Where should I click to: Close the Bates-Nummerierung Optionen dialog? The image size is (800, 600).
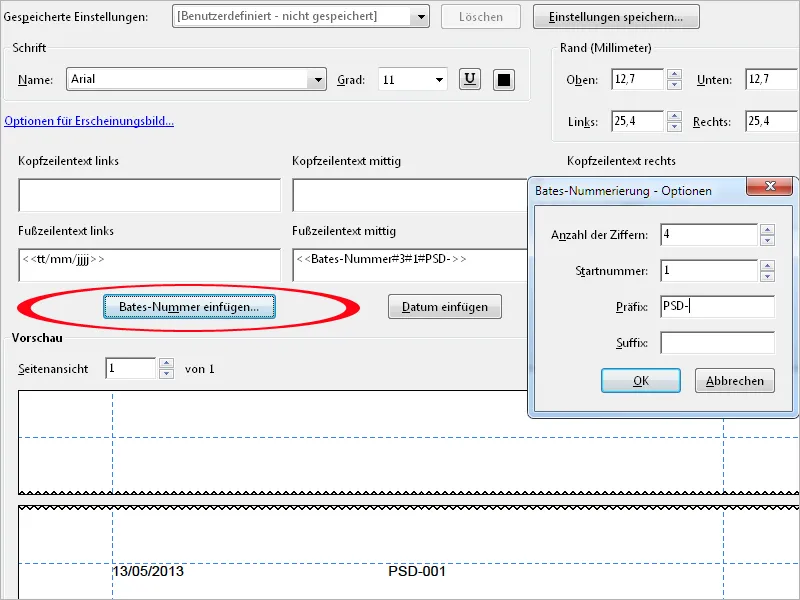[770, 186]
